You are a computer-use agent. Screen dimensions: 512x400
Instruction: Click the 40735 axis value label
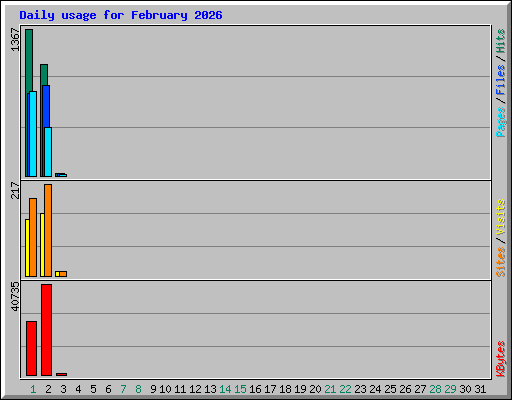coord(16,297)
